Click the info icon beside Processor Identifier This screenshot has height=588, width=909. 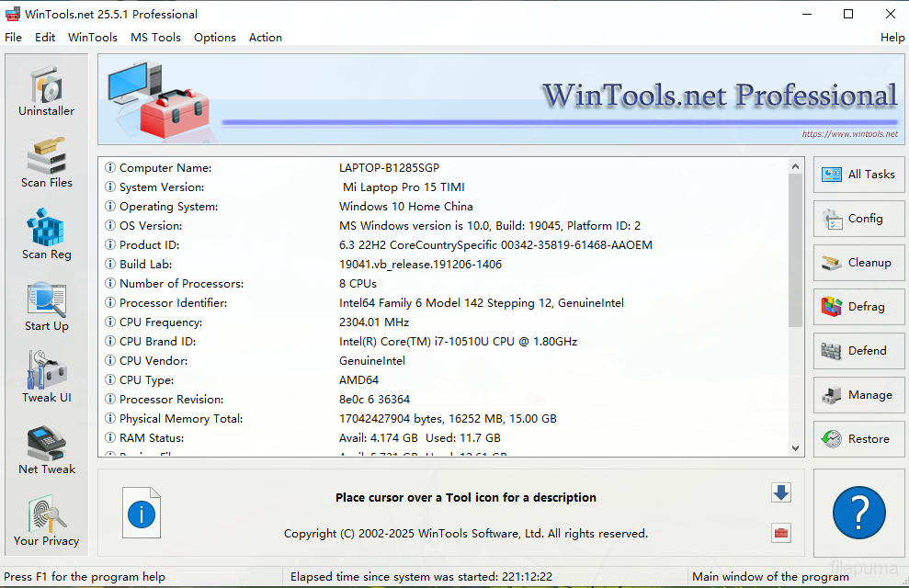110,302
